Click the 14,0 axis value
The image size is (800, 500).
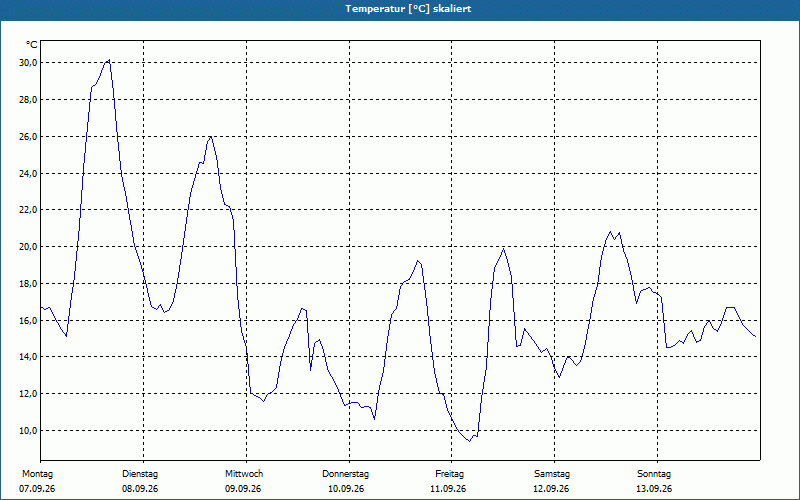point(28,357)
